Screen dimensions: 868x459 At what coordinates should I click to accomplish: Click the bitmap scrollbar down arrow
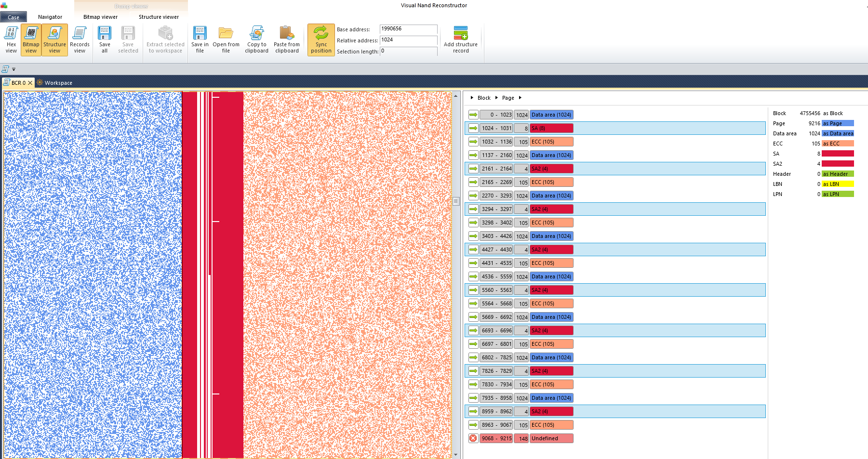456,455
